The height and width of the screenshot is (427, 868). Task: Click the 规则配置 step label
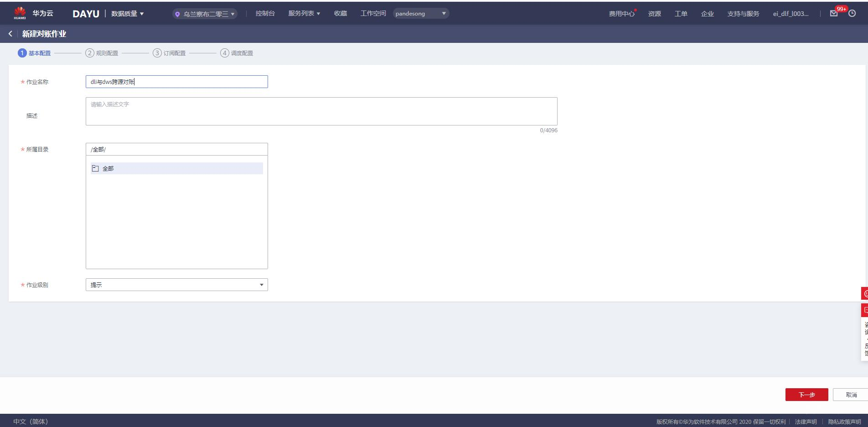coord(107,53)
